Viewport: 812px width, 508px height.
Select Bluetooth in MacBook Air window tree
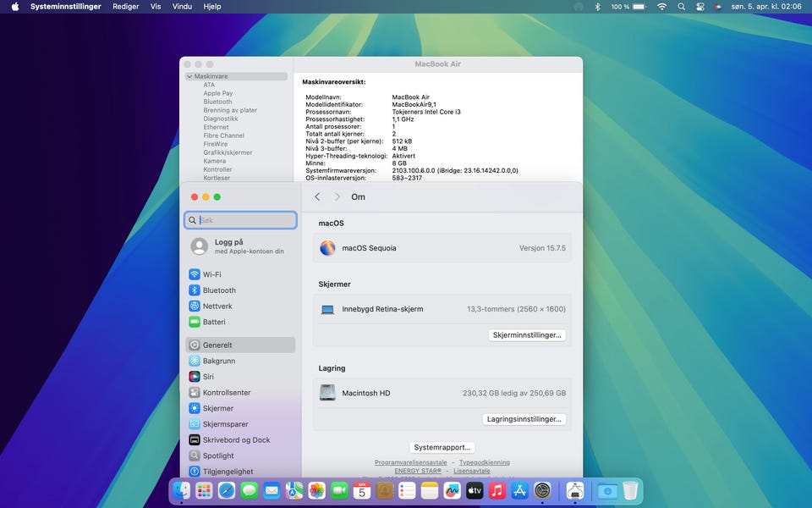tap(217, 102)
